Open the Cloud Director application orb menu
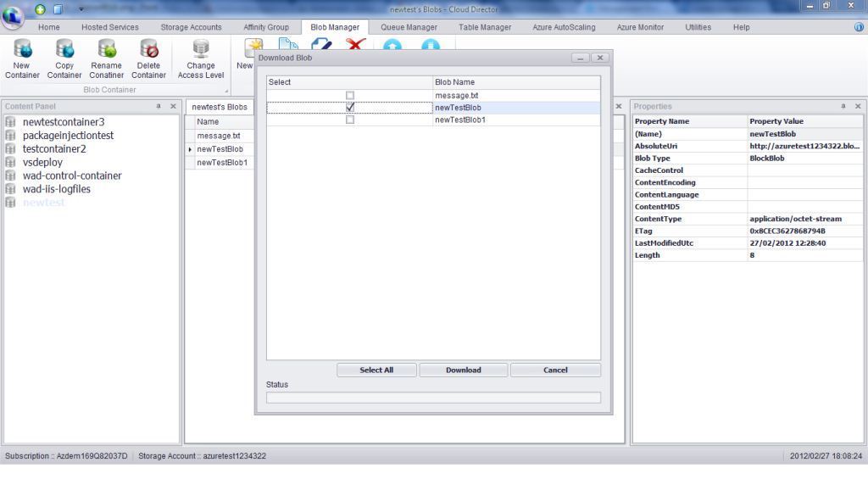Viewport: 868px width, 490px height. pyautogui.click(x=12, y=16)
